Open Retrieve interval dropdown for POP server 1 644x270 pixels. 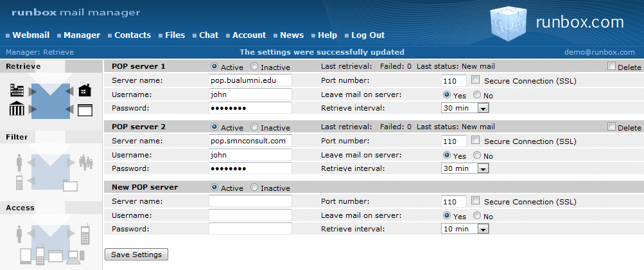483,108
